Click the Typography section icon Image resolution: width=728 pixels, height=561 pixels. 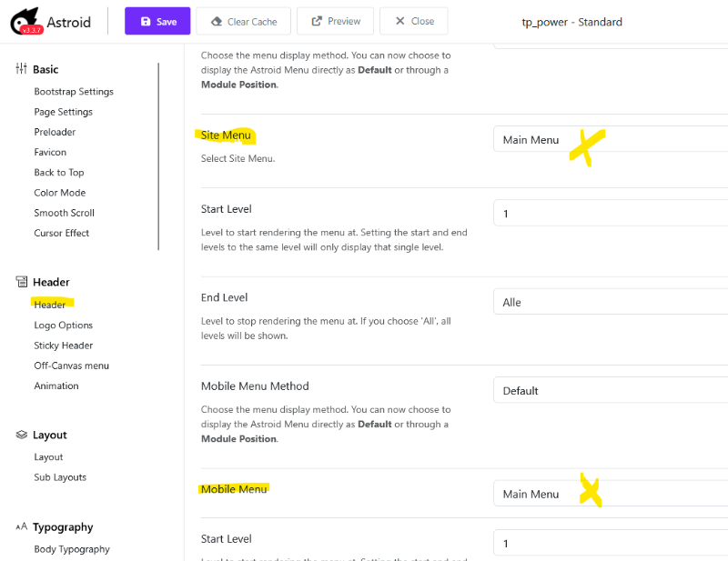pos(22,527)
